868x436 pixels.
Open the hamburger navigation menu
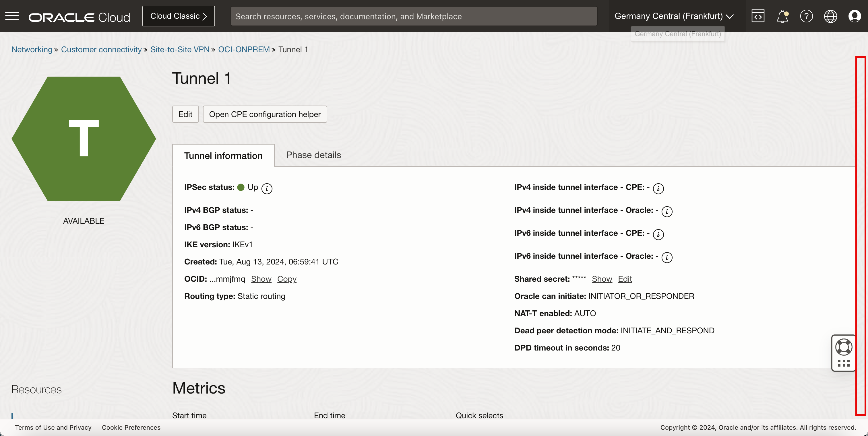[12, 16]
